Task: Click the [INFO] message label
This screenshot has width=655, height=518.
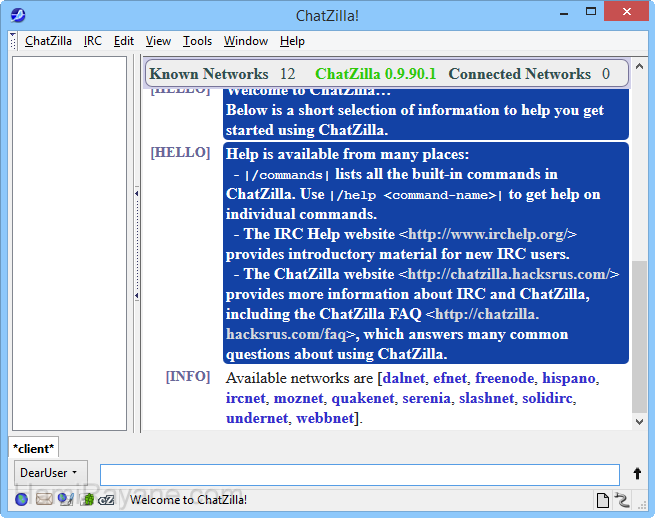Action: (x=188, y=376)
